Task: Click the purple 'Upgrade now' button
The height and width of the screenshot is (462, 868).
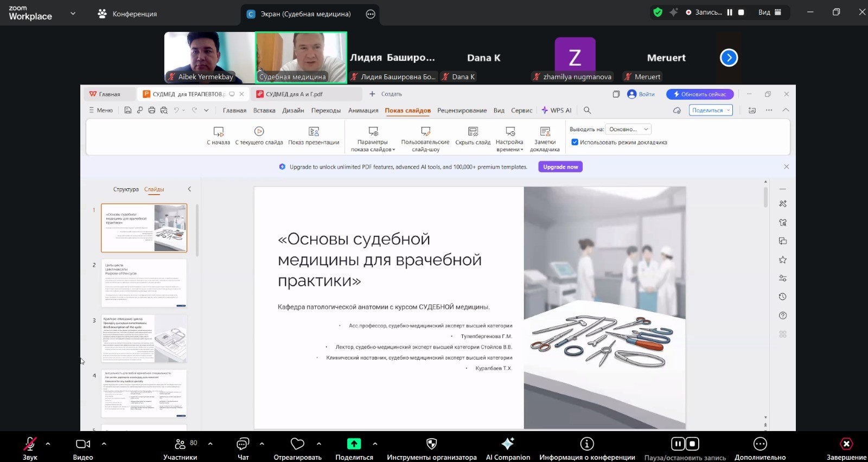Action: (560, 167)
